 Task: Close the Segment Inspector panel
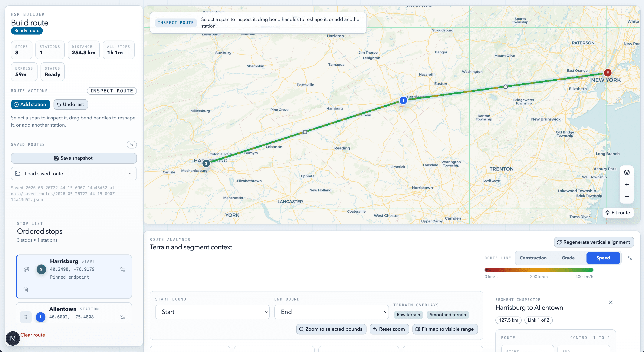pos(610,302)
